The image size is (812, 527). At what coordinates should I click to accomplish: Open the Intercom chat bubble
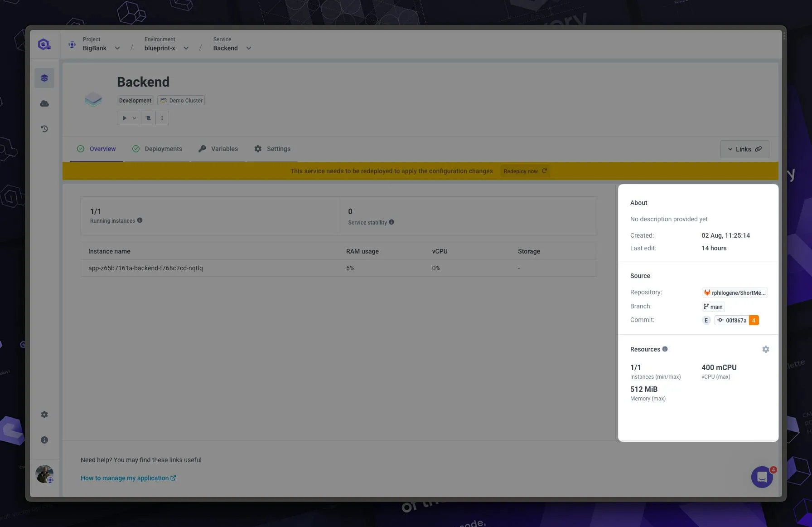pyautogui.click(x=762, y=477)
